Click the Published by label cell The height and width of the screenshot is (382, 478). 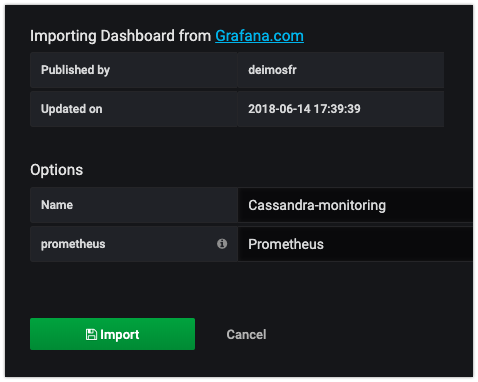click(134, 70)
